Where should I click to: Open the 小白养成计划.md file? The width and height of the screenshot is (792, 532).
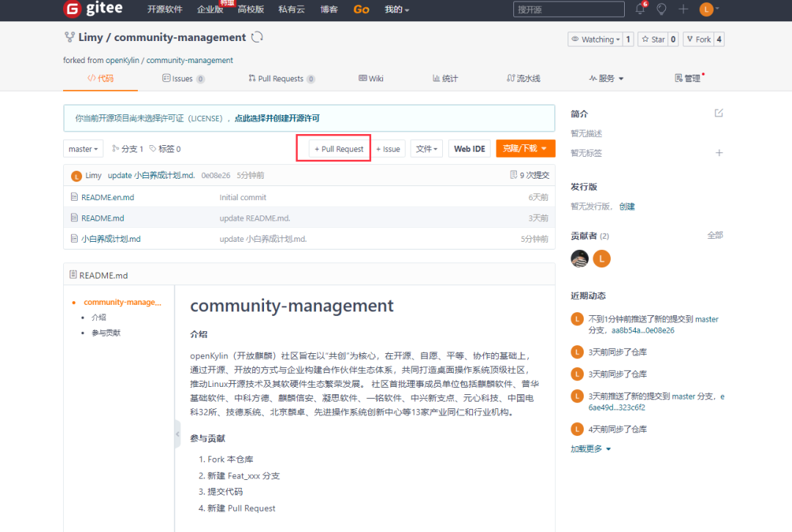click(111, 239)
